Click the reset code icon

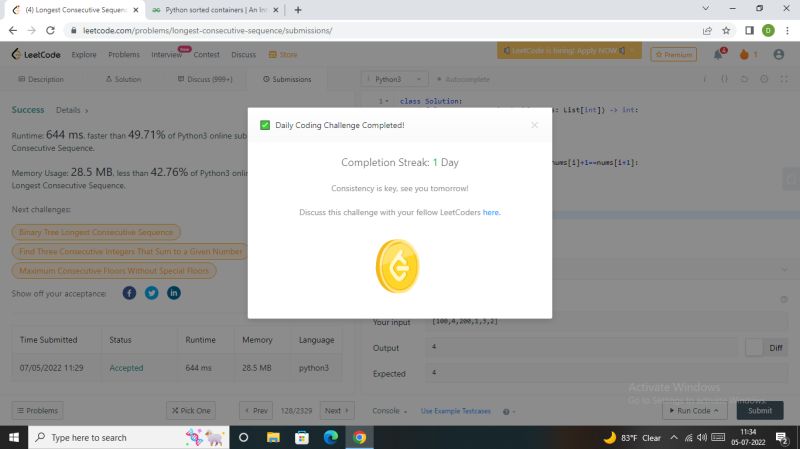point(744,79)
